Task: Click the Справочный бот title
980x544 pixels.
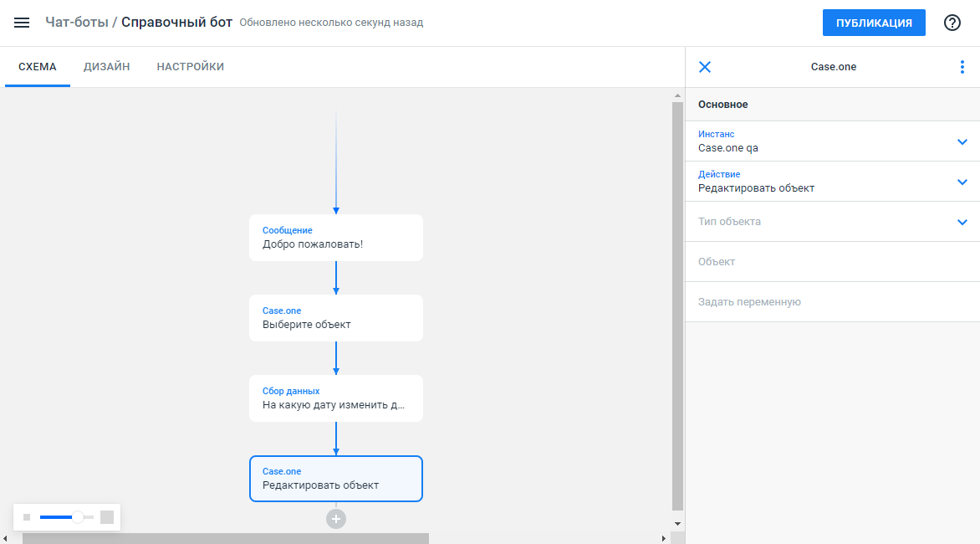Action: pyautogui.click(x=177, y=22)
